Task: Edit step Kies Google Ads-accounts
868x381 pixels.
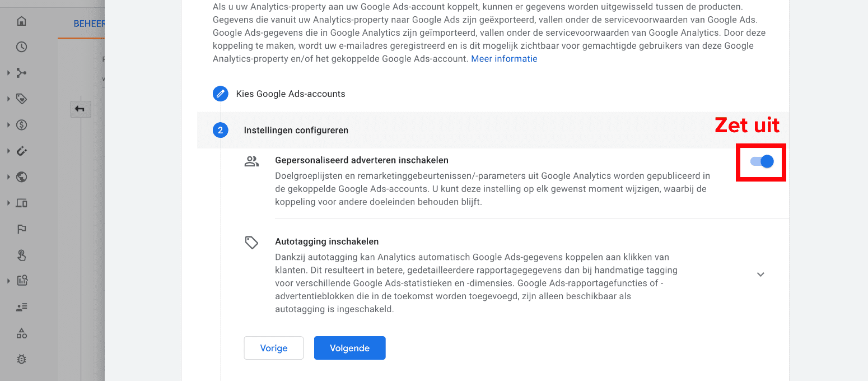Action: click(x=221, y=94)
